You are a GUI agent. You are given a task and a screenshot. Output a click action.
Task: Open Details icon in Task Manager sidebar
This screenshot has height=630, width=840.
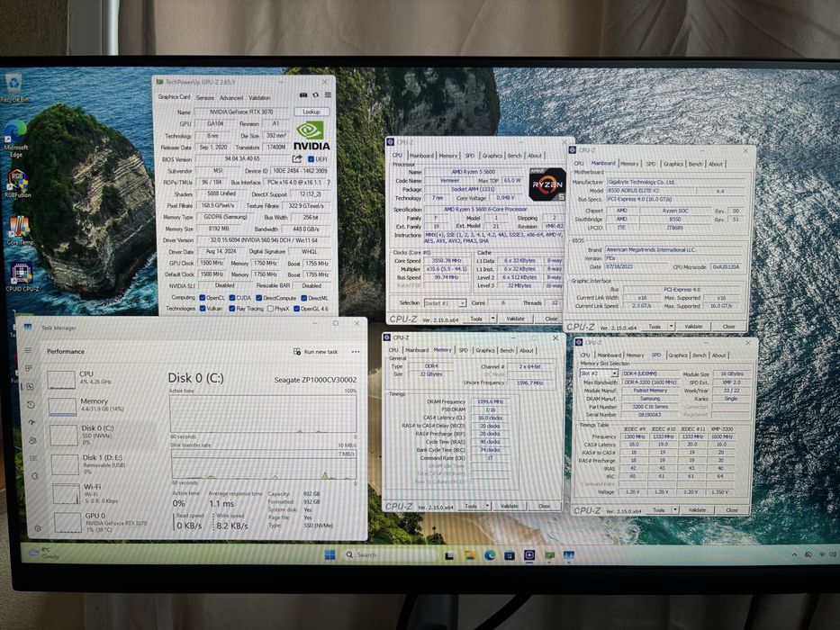(33, 458)
